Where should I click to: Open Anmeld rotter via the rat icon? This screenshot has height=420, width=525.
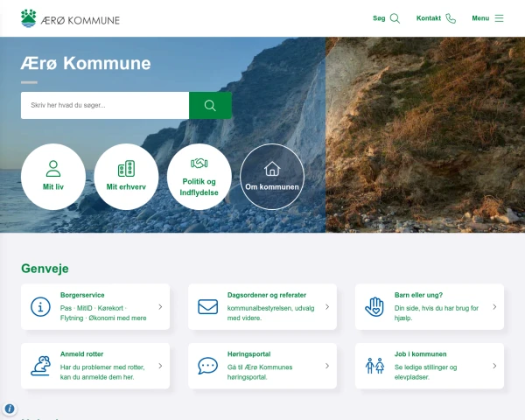coord(41,366)
